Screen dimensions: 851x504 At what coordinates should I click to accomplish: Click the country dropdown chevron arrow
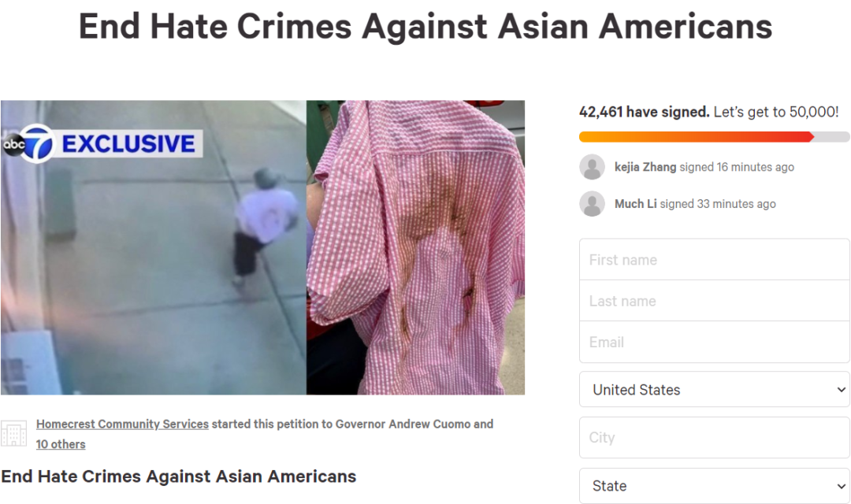pyautogui.click(x=841, y=390)
